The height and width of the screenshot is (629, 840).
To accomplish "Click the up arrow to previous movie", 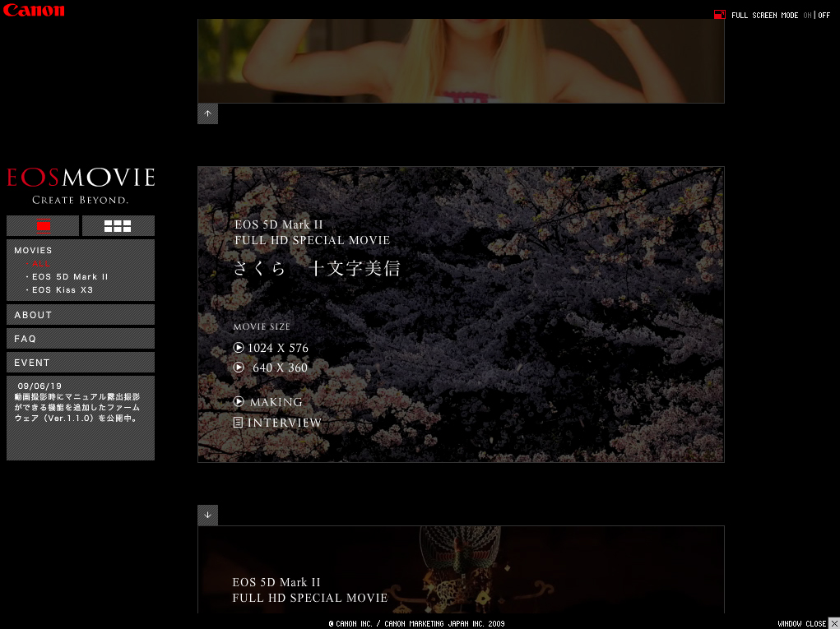I will 207,113.
